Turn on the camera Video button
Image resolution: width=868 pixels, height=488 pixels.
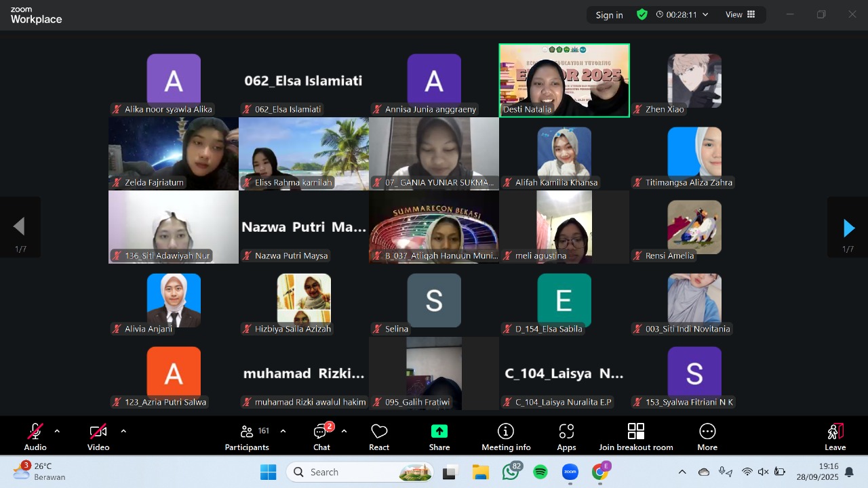point(98,437)
